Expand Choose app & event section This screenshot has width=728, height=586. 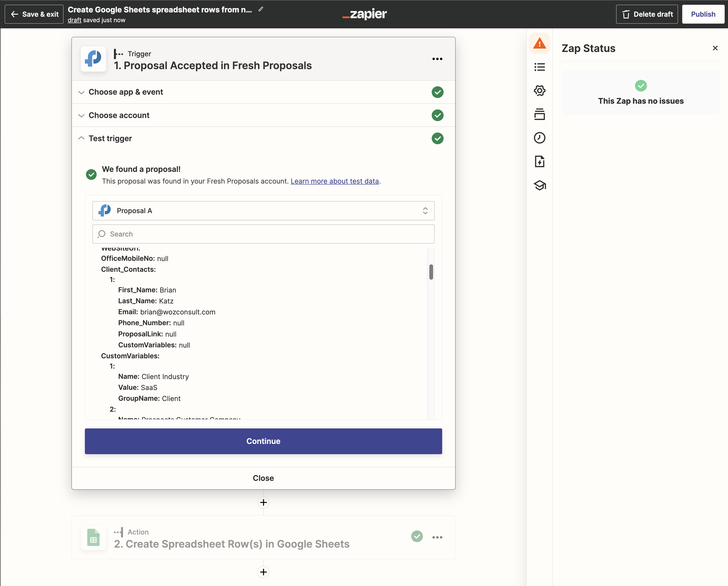[x=126, y=92]
